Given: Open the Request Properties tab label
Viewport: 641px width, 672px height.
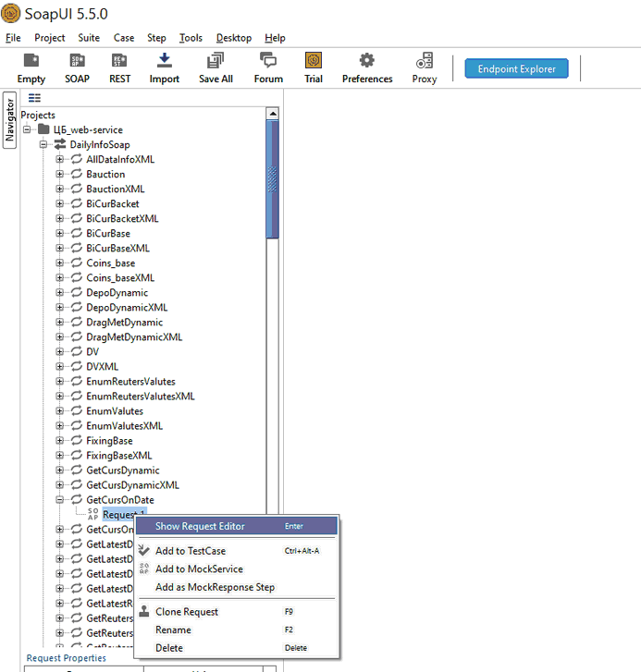Looking at the screenshot, I should pos(66,658).
